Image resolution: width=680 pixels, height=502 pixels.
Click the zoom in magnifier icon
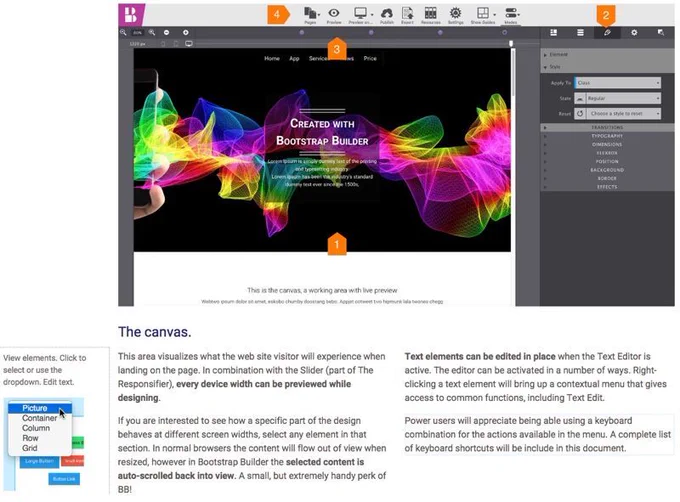tap(152, 33)
